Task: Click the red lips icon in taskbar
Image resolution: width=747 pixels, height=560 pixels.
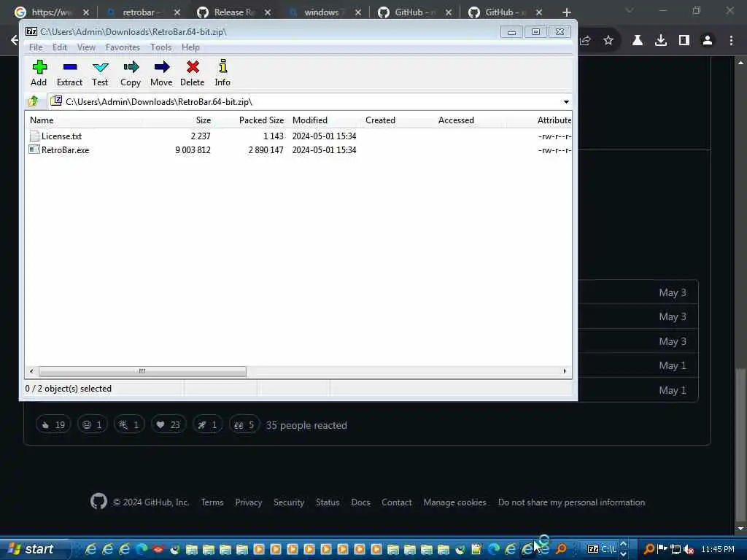Action: click(158, 550)
